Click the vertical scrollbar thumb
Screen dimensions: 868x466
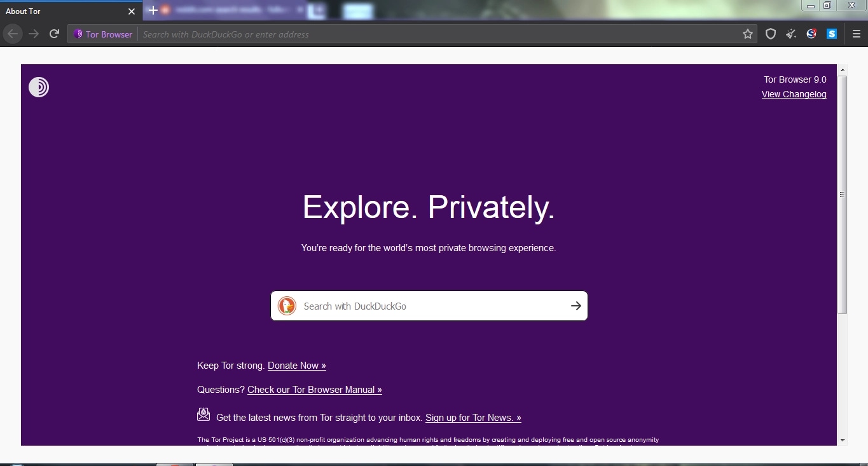tap(843, 195)
